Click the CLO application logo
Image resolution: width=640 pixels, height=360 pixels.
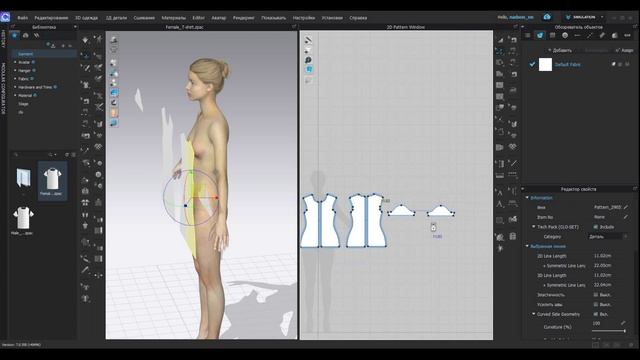(5, 17)
